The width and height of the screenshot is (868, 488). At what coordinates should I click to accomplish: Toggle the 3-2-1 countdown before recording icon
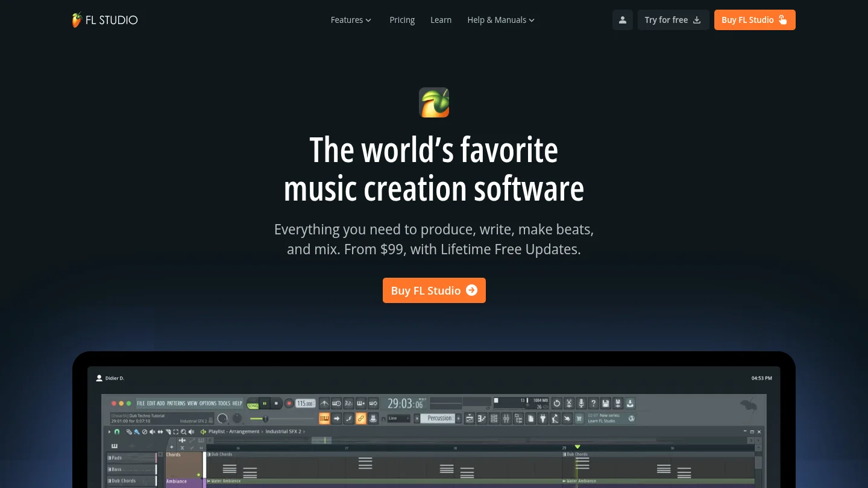[348, 403]
